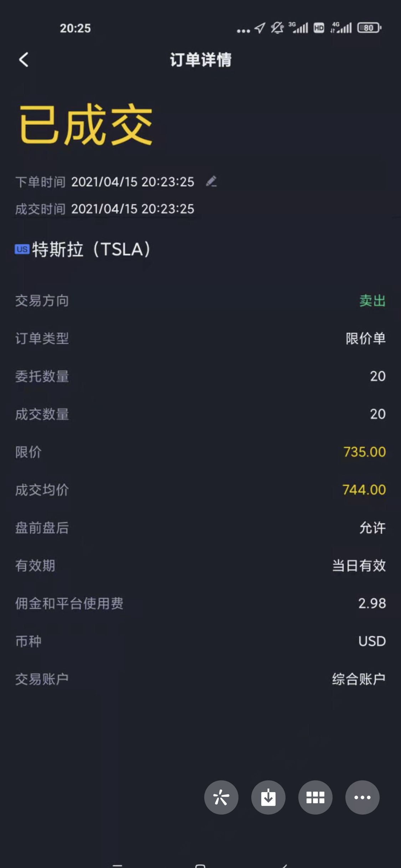Tap the 限价单 order type value

coord(366,339)
